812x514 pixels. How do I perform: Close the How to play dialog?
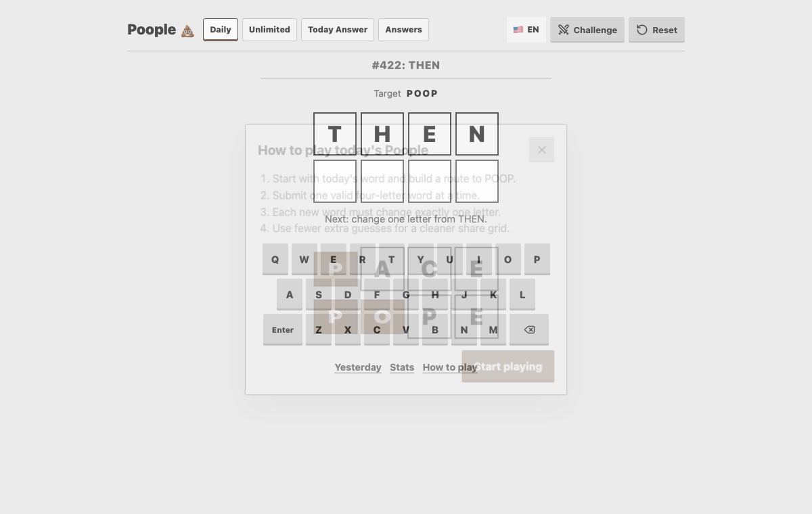pyautogui.click(x=541, y=149)
